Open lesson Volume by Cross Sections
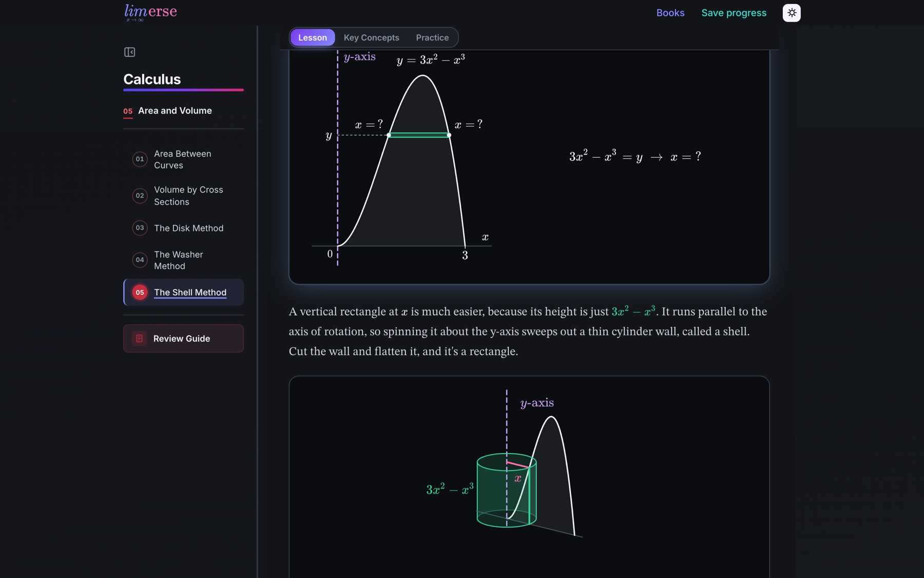Viewport: 924px width, 578px height. point(183,196)
